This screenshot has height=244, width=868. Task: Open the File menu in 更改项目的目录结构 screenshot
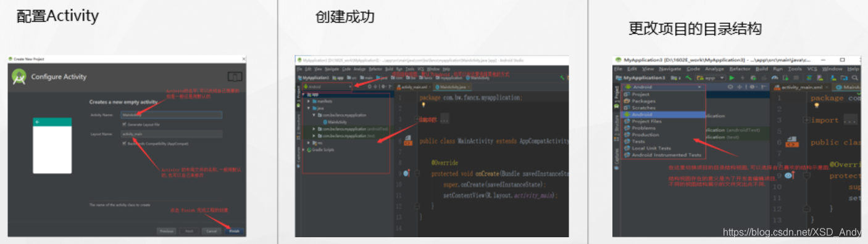(618, 69)
